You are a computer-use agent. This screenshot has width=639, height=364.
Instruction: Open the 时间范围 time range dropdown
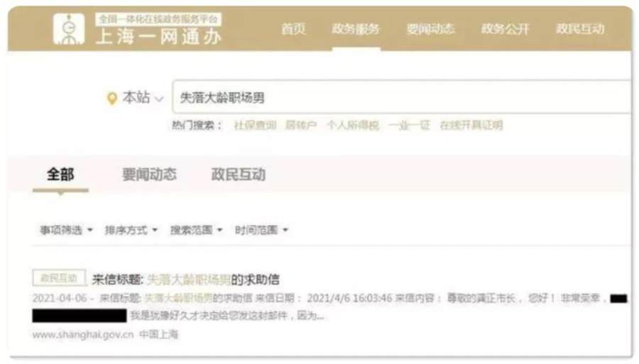click(261, 230)
